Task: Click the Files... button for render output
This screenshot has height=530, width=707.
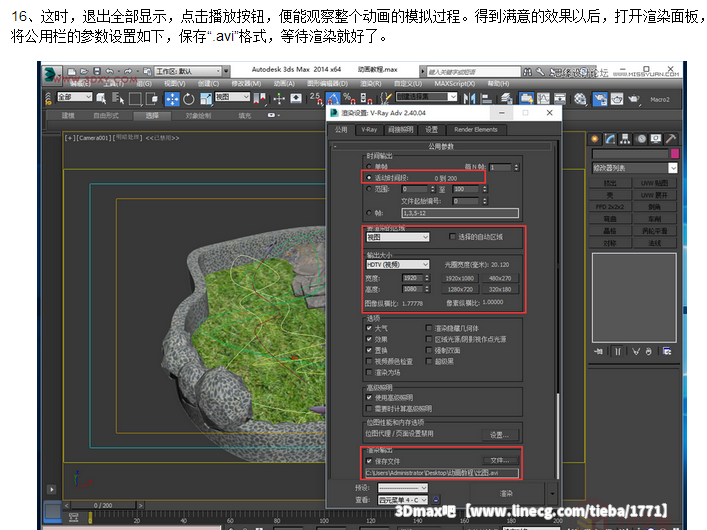Action: [500, 461]
